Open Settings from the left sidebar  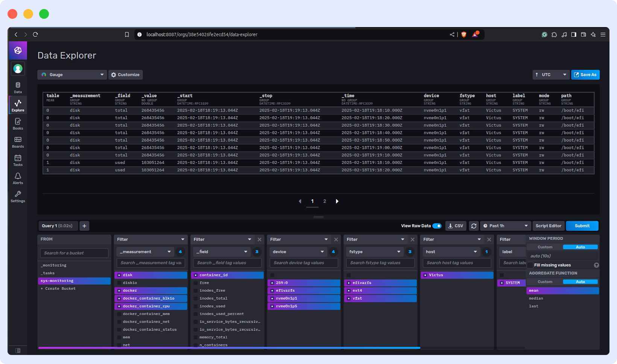tap(18, 197)
